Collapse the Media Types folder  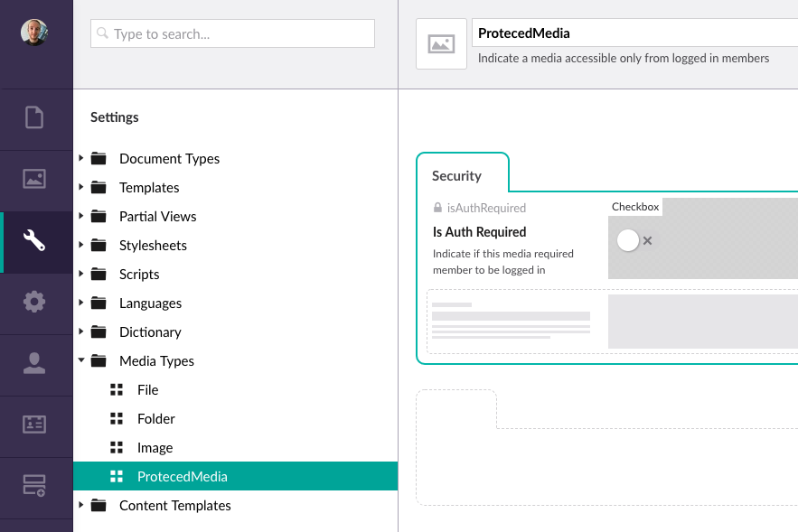click(x=81, y=360)
